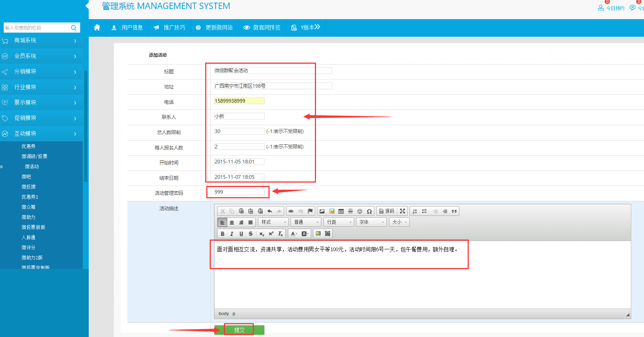Select 微调研/投票 in the sidebar menu
This screenshot has width=644, height=337.
tap(34, 156)
